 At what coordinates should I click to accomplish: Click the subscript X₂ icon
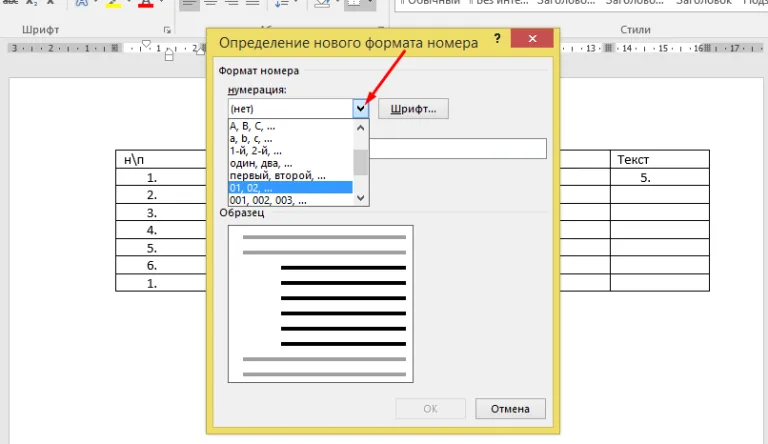coord(31,3)
